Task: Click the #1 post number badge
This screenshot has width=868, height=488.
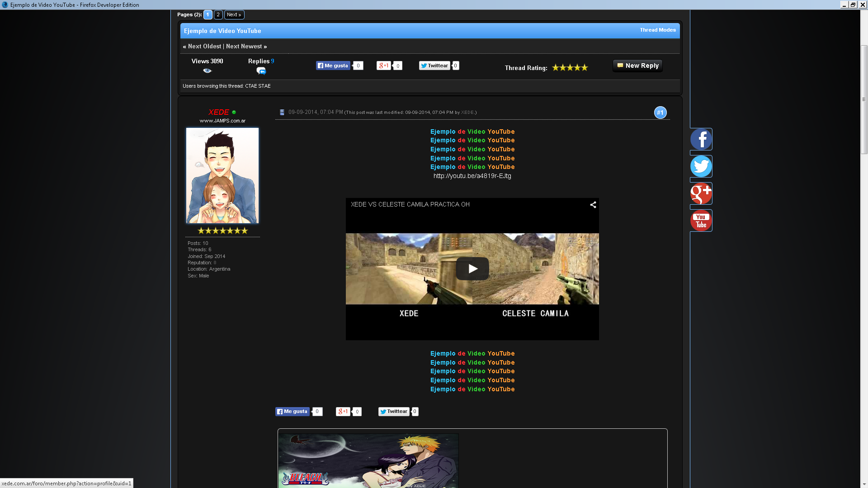Action: [660, 113]
